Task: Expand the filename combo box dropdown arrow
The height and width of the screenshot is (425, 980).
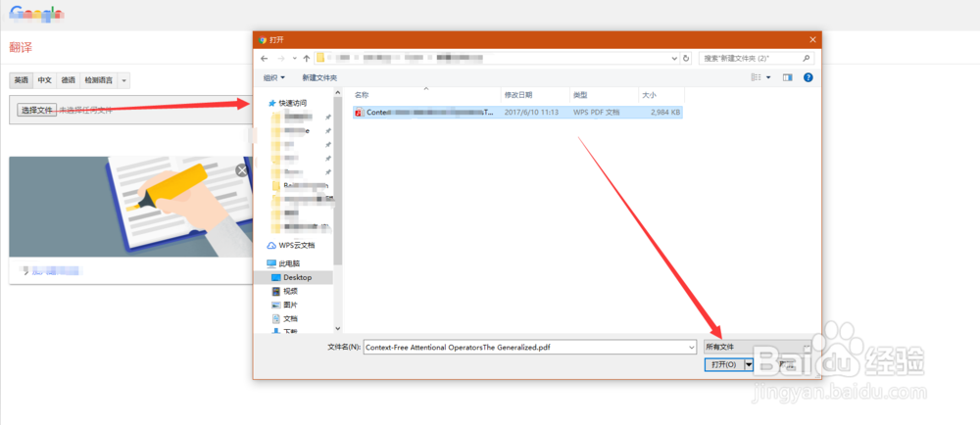Action: pyautogui.click(x=691, y=347)
